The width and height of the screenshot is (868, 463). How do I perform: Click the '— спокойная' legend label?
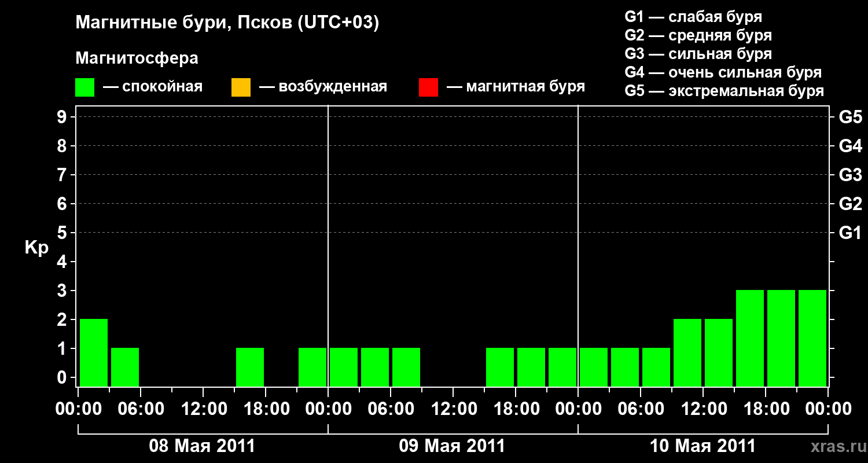(153, 87)
